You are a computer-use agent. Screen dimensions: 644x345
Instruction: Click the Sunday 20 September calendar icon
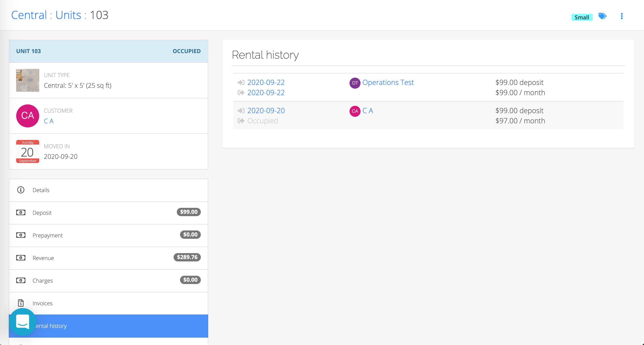click(27, 151)
